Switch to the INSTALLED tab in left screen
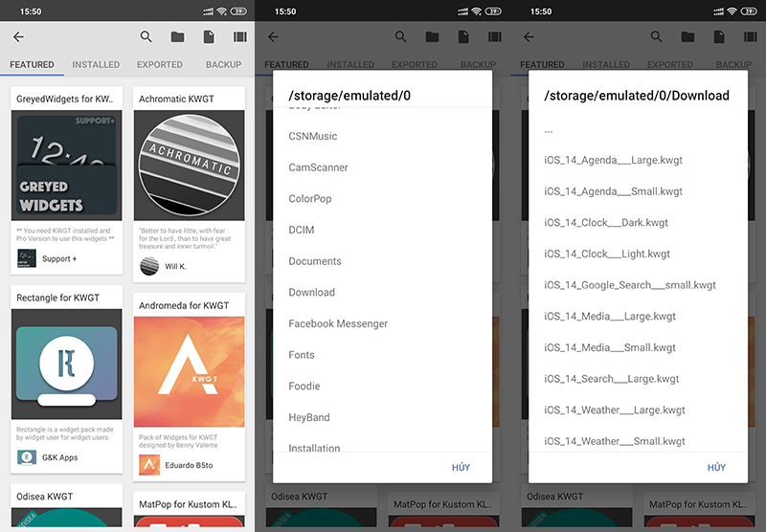Screen dimensions: 766x532 (x=96, y=64)
